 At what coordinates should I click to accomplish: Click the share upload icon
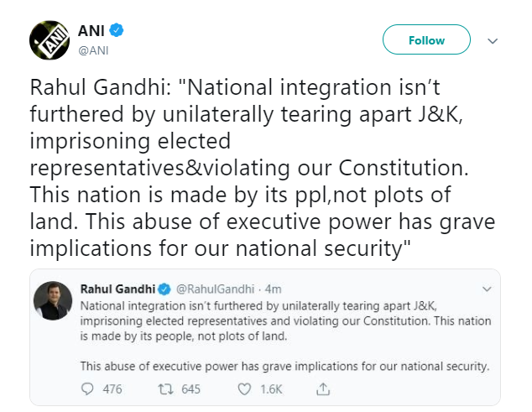coord(323,389)
